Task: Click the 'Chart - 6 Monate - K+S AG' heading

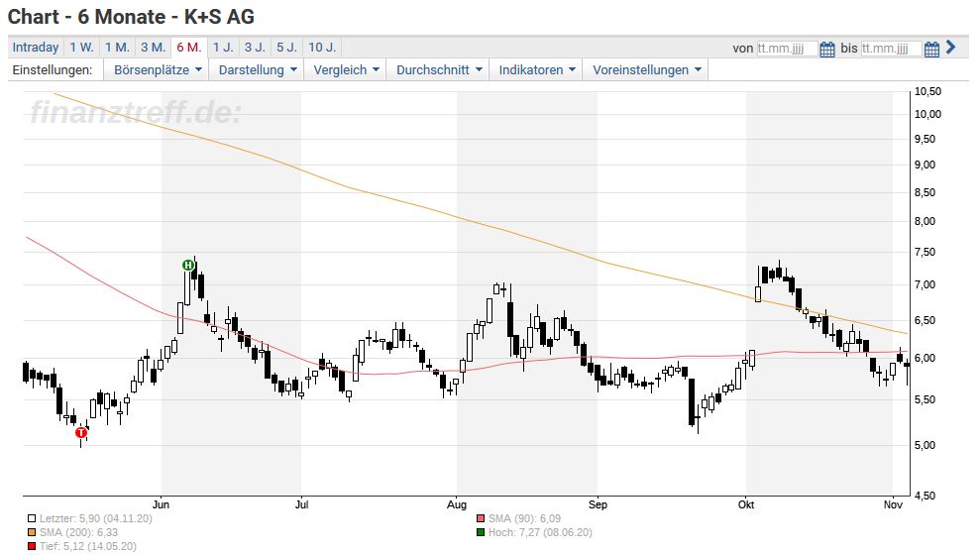Action: (131, 17)
